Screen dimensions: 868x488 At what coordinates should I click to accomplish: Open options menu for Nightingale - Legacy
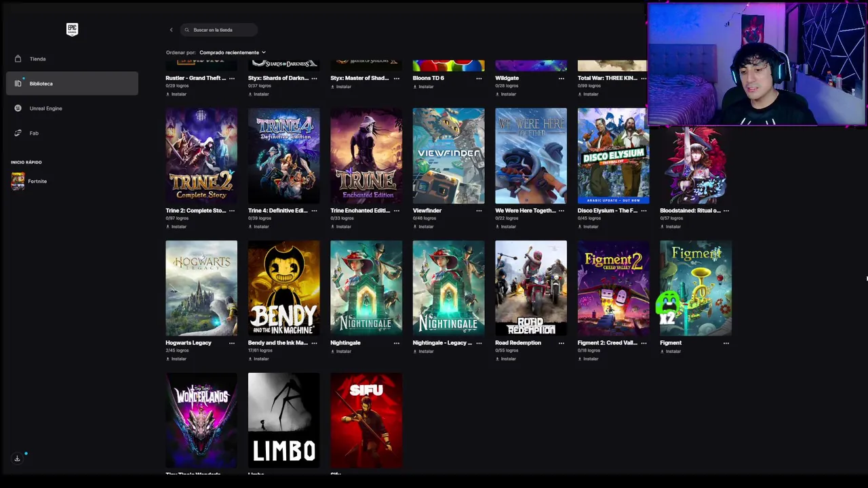click(x=479, y=342)
